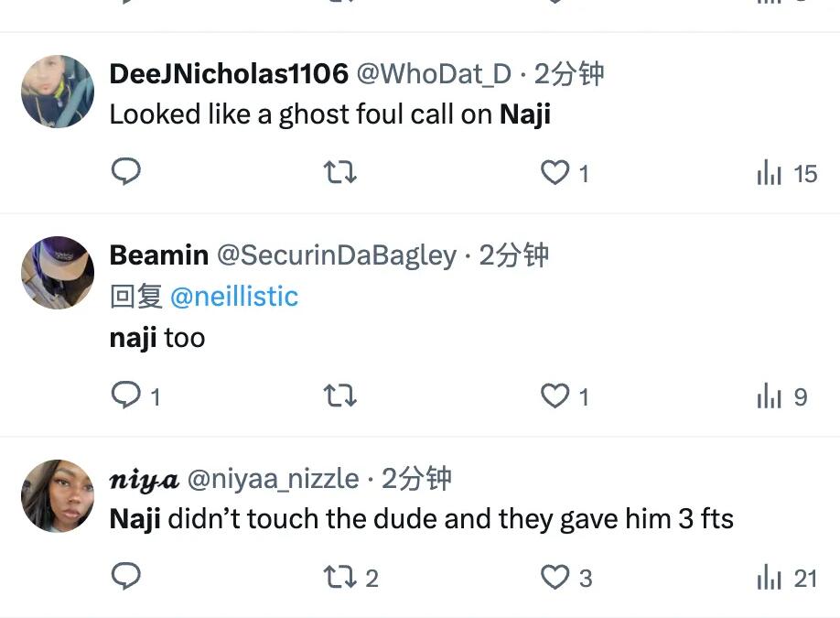Screen dimensions: 840x618
Task: Like Beamin's "naji too" tweet
Action: [x=555, y=396]
